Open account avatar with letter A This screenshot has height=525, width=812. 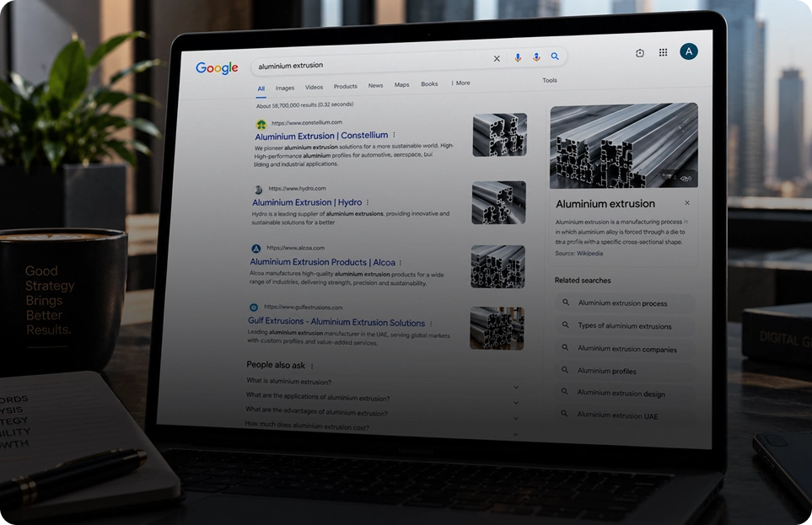click(x=689, y=51)
